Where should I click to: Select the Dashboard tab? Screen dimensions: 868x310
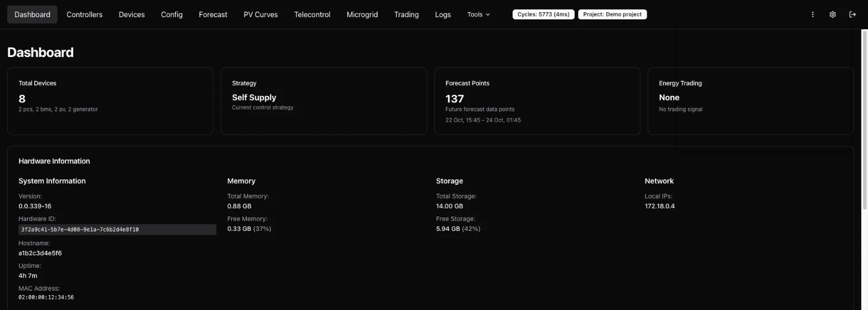[x=32, y=14]
